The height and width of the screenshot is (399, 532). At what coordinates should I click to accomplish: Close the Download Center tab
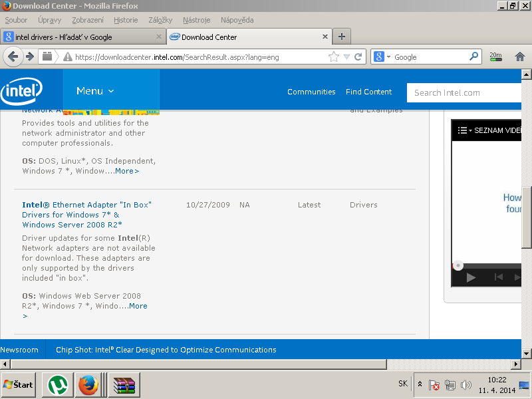coord(325,37)
